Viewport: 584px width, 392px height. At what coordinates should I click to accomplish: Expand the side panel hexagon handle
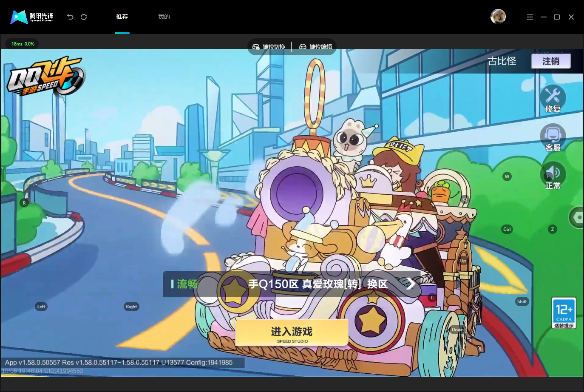click(x=577, y=217)
